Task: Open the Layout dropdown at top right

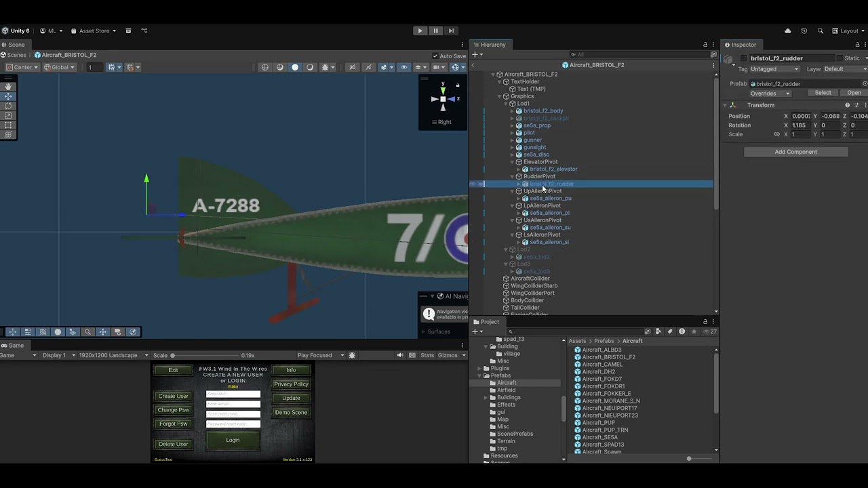Action: pyautogui.click(x=848, y=30)
